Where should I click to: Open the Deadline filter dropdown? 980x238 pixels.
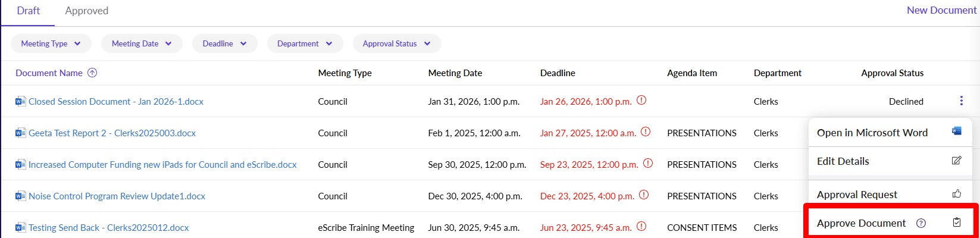[224, 43]
